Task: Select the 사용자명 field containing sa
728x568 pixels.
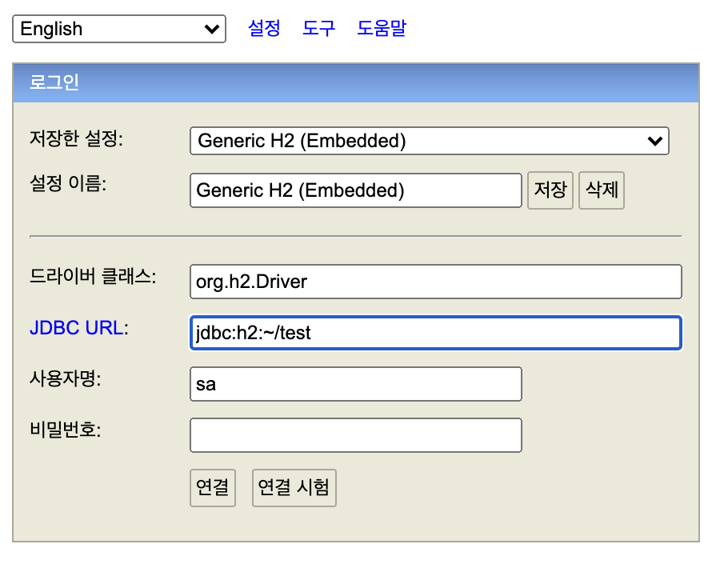Action: pyautogui.click(x=355, y=384)
